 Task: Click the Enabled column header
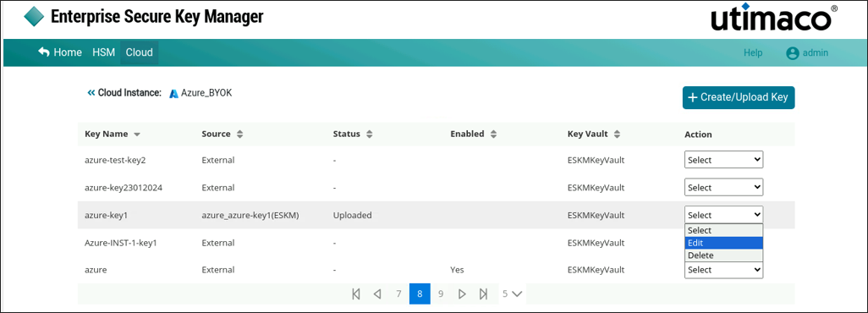tap(467, 134)
